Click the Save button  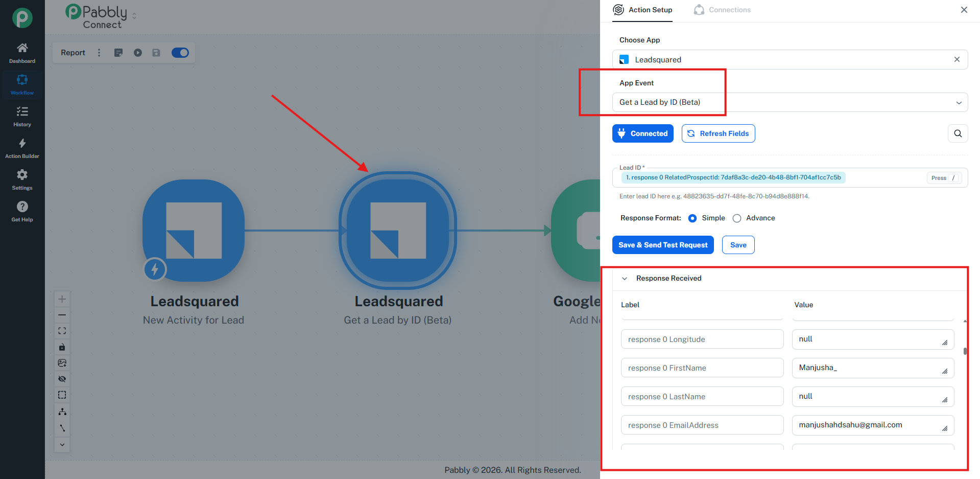738,245
